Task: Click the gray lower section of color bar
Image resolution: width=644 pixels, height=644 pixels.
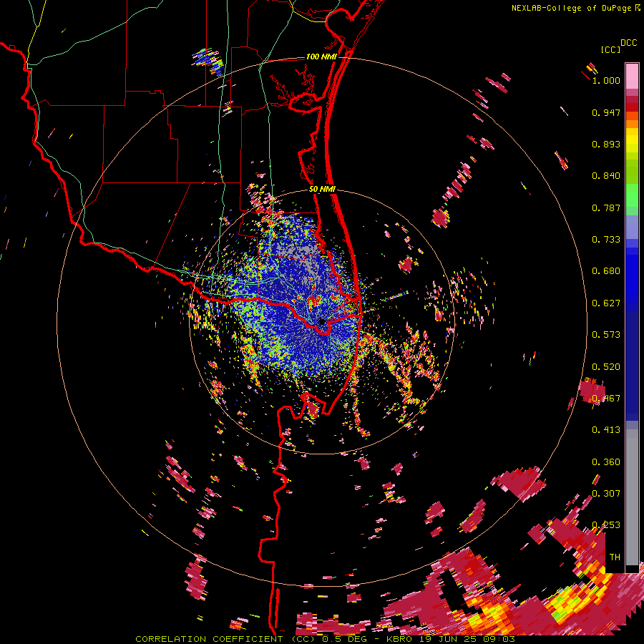Action: tap(632, 497)
